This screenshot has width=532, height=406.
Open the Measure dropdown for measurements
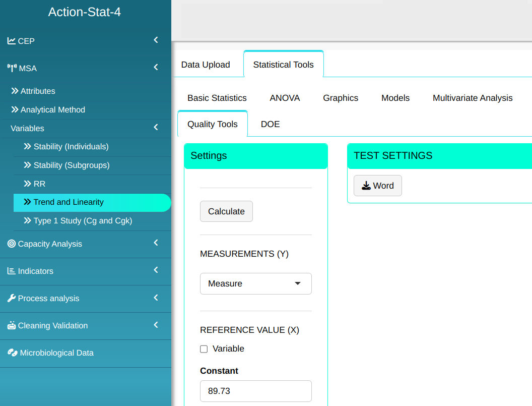pyautogui.click(x=255, y=283)
